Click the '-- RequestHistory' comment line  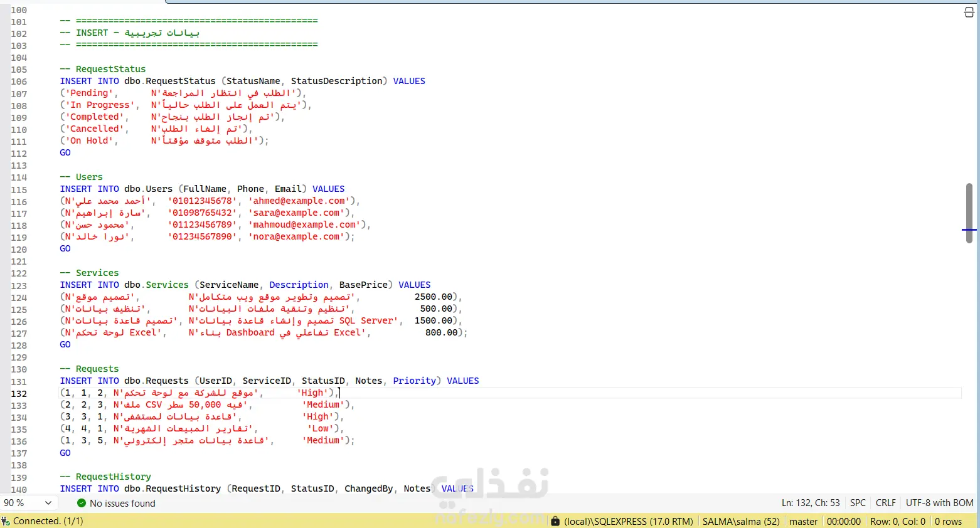click(x=105, y=477)
